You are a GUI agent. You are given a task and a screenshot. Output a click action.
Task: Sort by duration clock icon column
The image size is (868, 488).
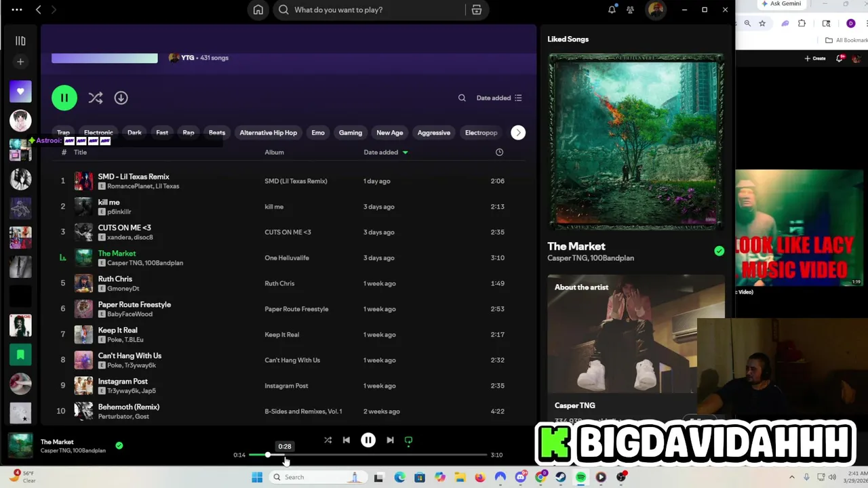tap(499, 152)
